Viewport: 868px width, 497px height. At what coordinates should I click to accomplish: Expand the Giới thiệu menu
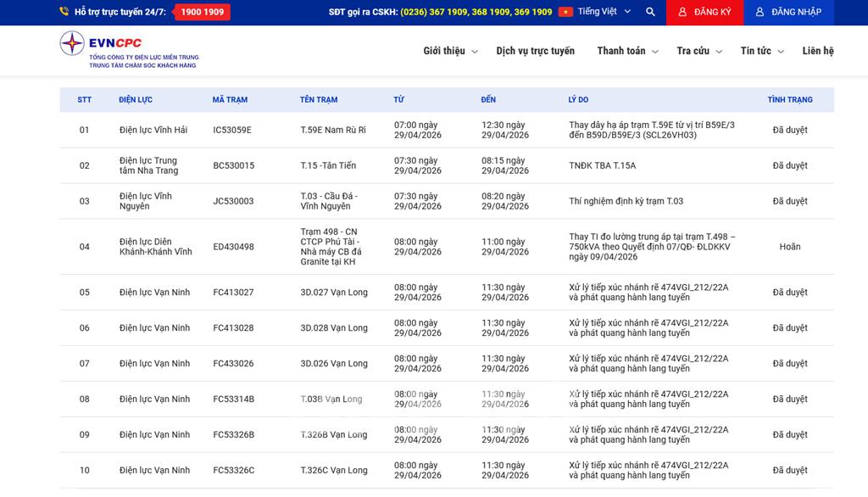450,51
